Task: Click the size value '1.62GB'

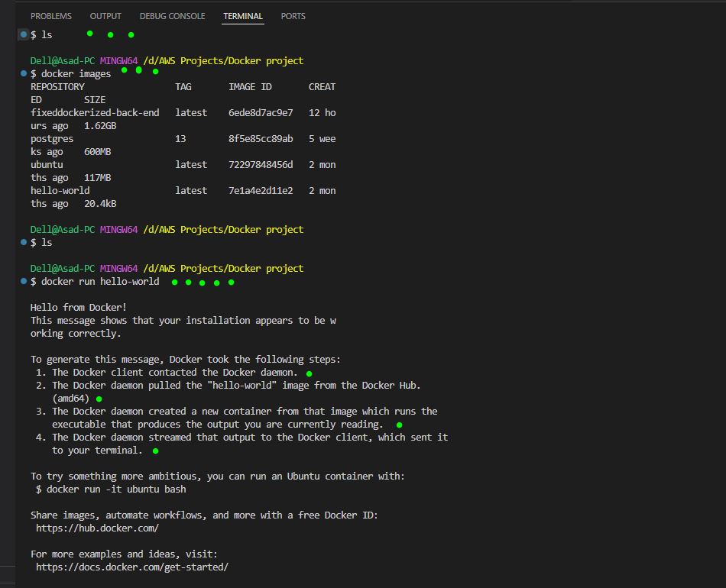Action: [x=100, y=126]
